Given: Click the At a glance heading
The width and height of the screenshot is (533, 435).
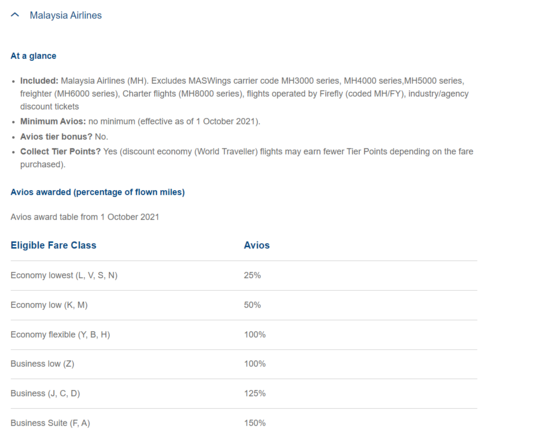Looking at the screenshot, I should (33, 56).
